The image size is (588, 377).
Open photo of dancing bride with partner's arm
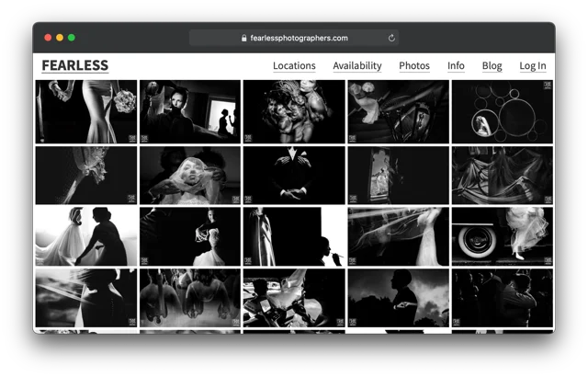[x=190, y=236]
